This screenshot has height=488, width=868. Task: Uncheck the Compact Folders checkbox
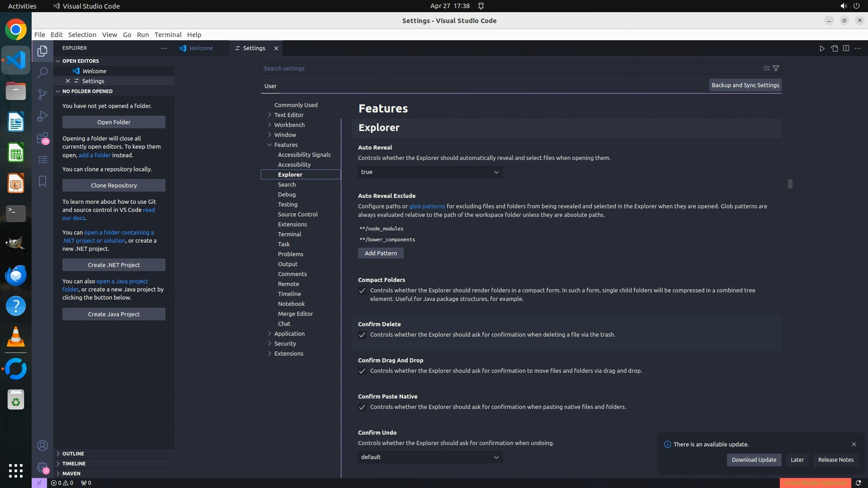tap(362, 291)
